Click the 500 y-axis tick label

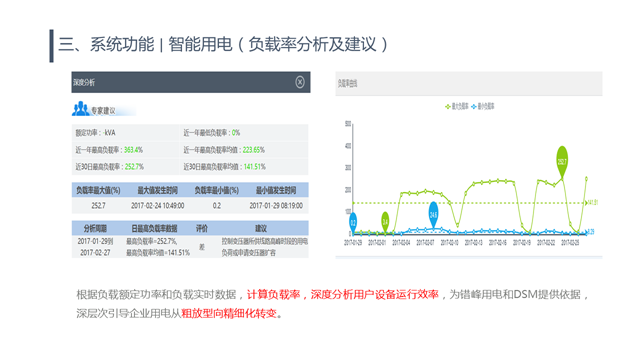click(348, 124)
